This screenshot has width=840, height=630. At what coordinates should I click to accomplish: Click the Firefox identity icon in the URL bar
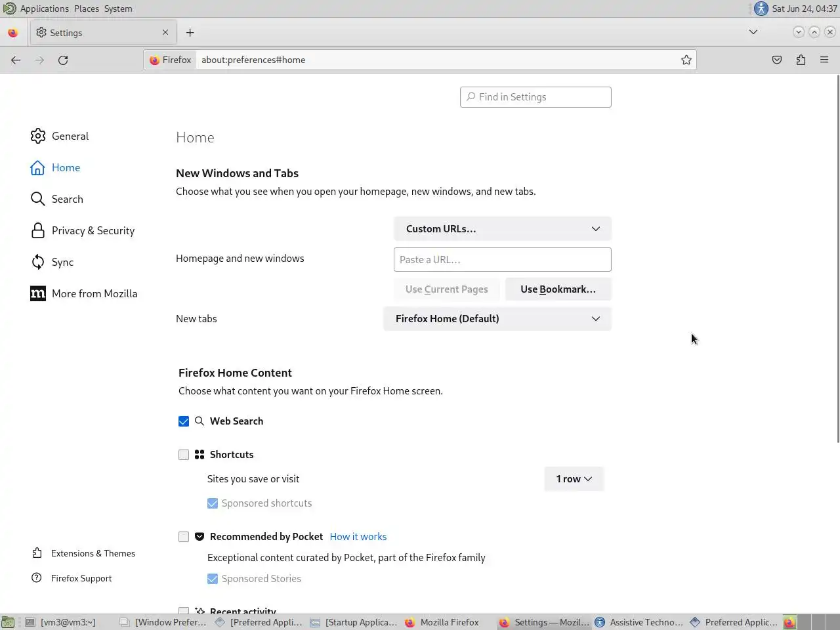pyautogui.click(x=171, y=60)
